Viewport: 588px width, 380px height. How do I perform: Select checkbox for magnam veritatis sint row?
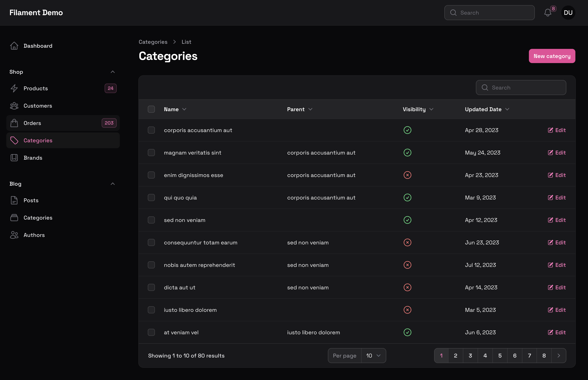pos(151,153)
